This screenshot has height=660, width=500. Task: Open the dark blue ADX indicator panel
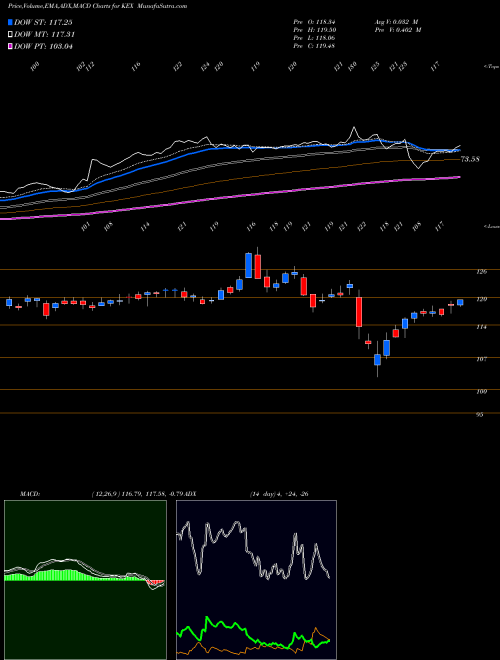(256, 580)
